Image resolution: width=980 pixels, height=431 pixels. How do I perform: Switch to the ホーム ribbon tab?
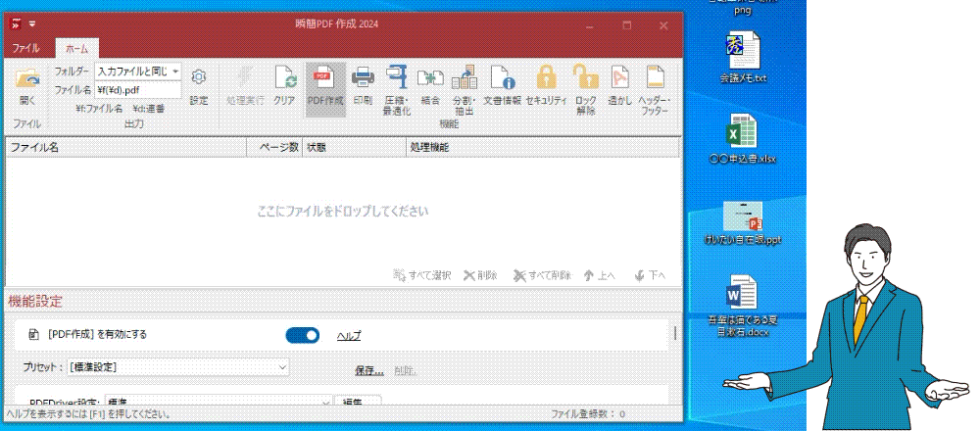76,48
